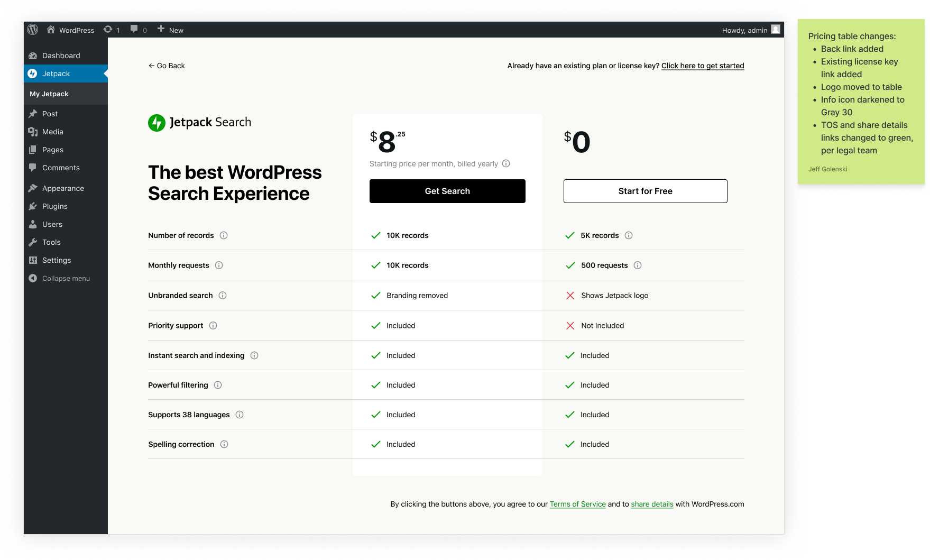Click info icon beside 5K records
Image resolution: width=930 pixels, height=560 pixels.
[x=629, y=235]
